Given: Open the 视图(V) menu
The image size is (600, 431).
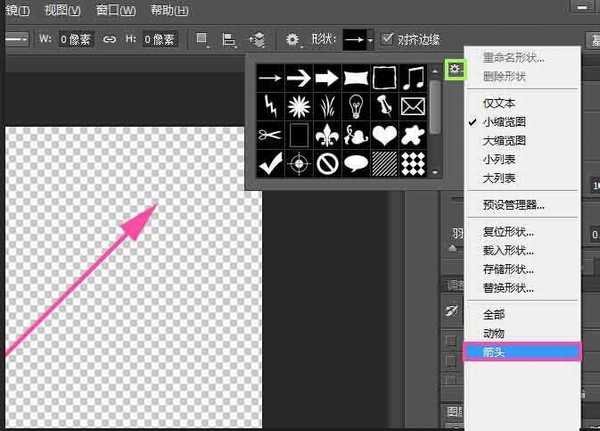Looking at the screenshot, I should pos(62,10).
